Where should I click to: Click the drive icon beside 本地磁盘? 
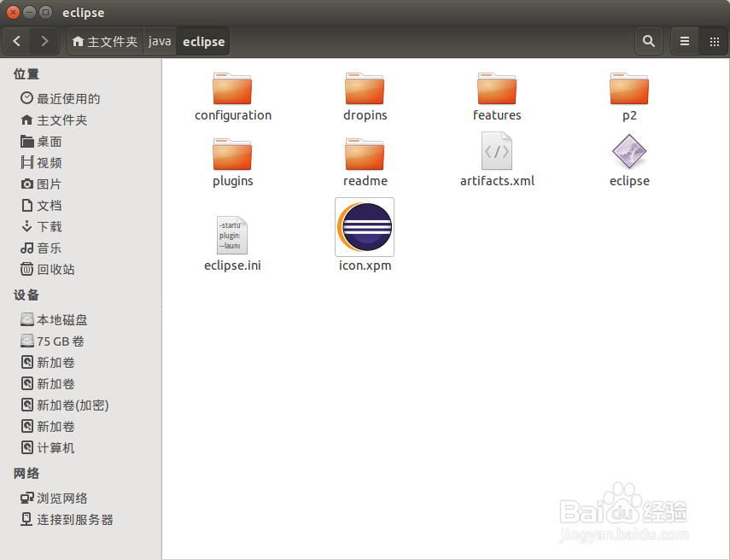[27, 319]
